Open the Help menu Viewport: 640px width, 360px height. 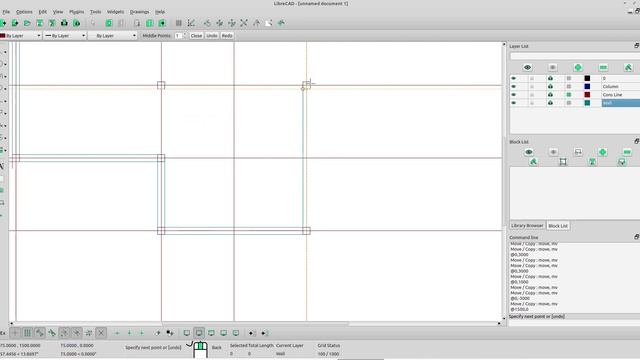pyautogui.click(x=160, y=12)
